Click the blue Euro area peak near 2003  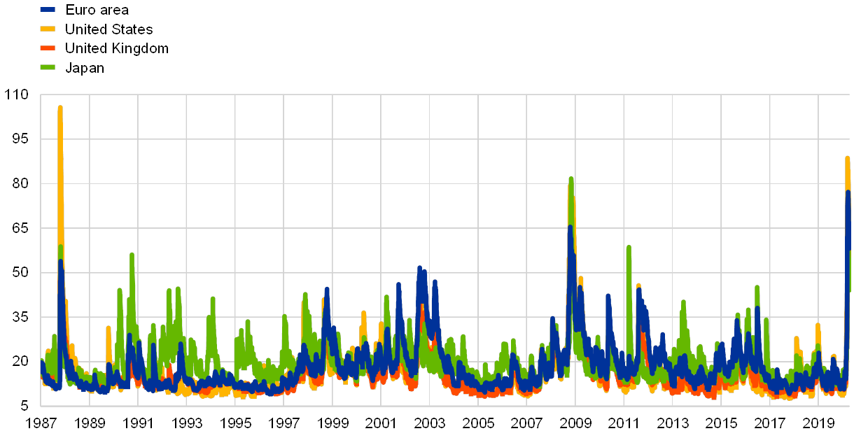click(x=419, y=268)
